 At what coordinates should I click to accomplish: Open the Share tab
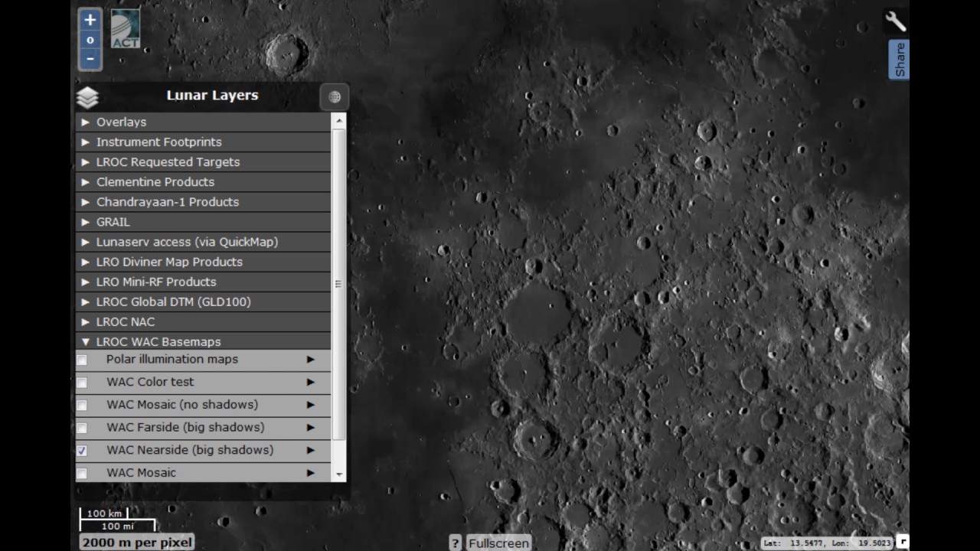[900, 60]
